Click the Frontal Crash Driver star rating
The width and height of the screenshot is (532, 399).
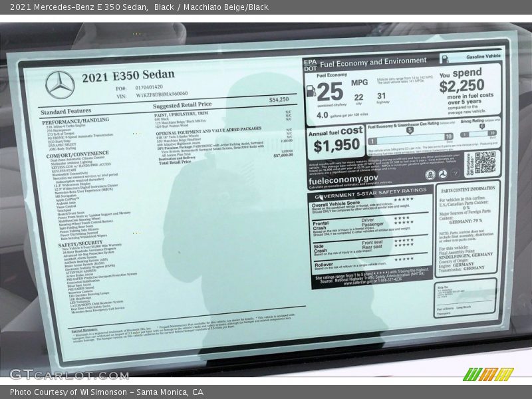[402, 218]
